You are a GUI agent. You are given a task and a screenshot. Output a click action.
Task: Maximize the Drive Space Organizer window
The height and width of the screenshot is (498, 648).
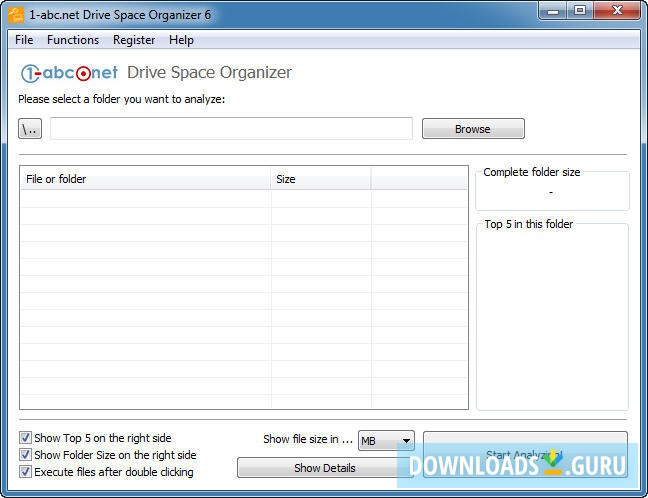[x=580, y=11]
